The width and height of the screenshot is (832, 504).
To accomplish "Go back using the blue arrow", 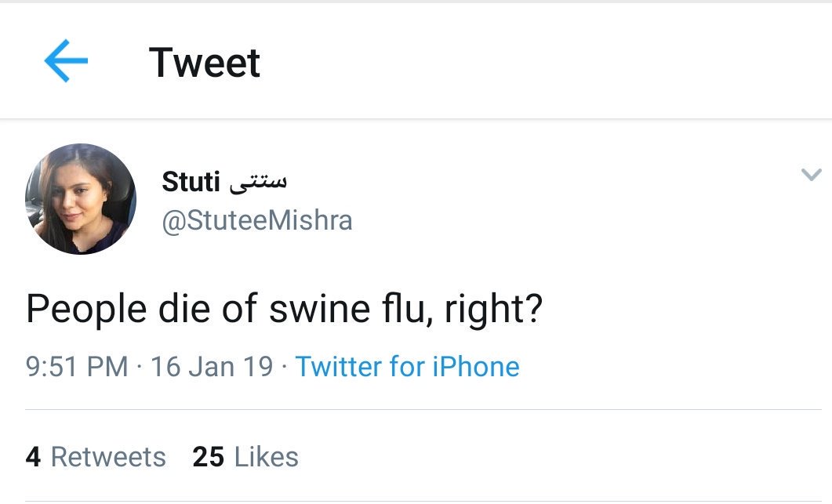I will pos(66,62).
